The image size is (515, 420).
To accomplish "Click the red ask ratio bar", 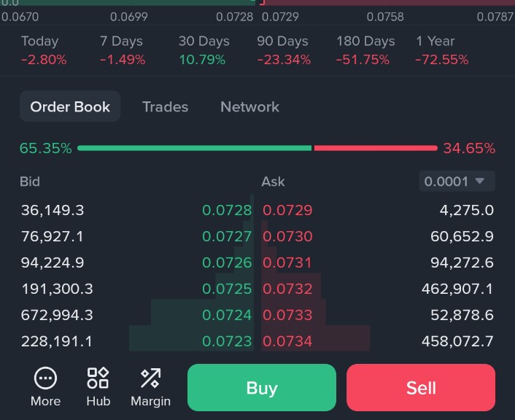I will [375, 148].
